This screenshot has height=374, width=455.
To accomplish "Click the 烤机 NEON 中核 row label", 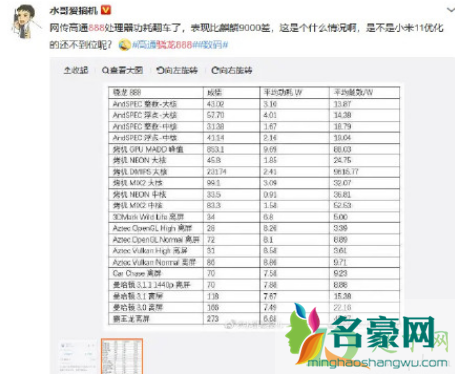I will pos(139,194).
